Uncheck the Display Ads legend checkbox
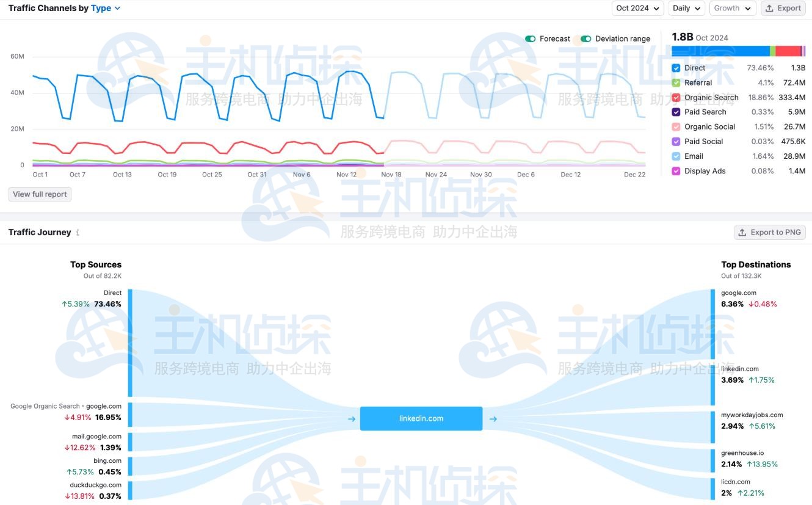This screenshot has width=812, height=505. point(676,171)
